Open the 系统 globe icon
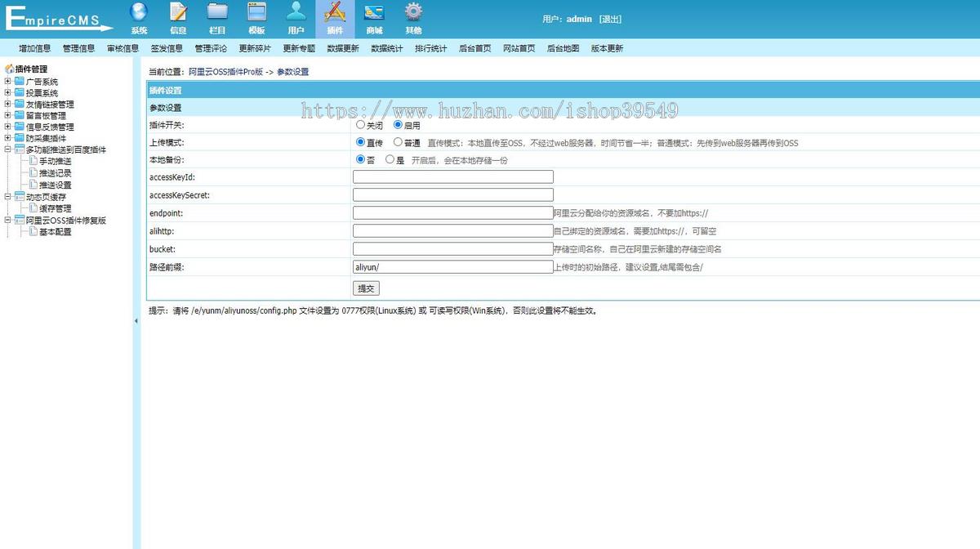 (x=139, y=12)
